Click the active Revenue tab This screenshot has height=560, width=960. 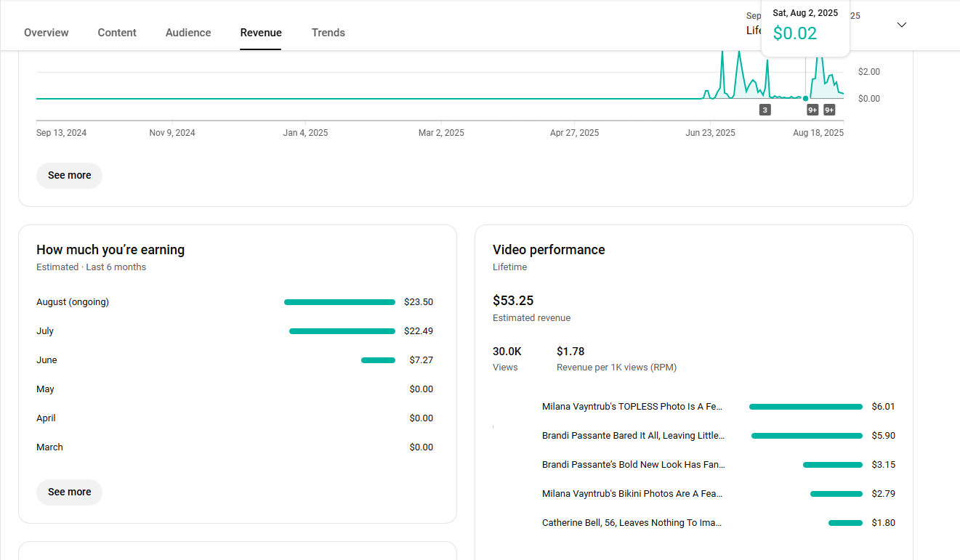tap(261, 33)
